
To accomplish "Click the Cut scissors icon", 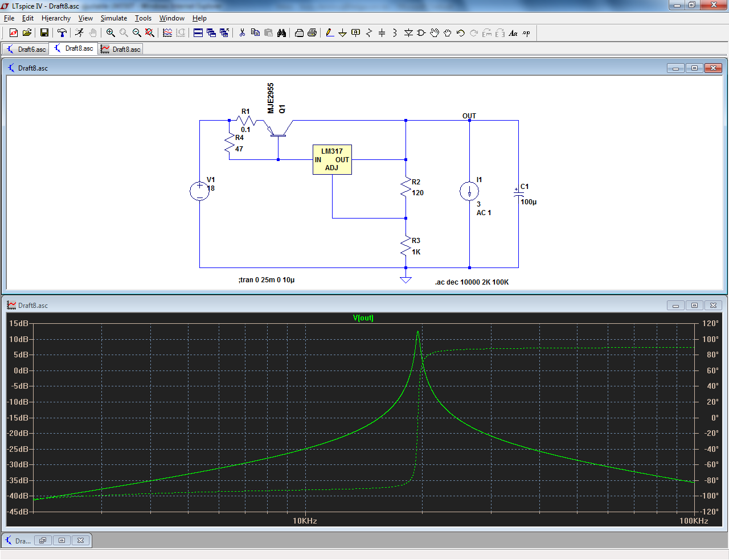I will click(x=242, y=33).
